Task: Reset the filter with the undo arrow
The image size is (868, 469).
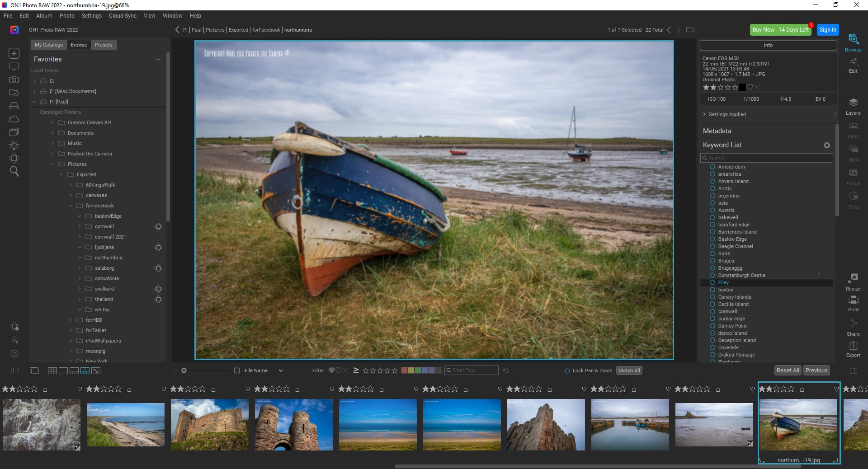Action: click(x=506, y=371)
